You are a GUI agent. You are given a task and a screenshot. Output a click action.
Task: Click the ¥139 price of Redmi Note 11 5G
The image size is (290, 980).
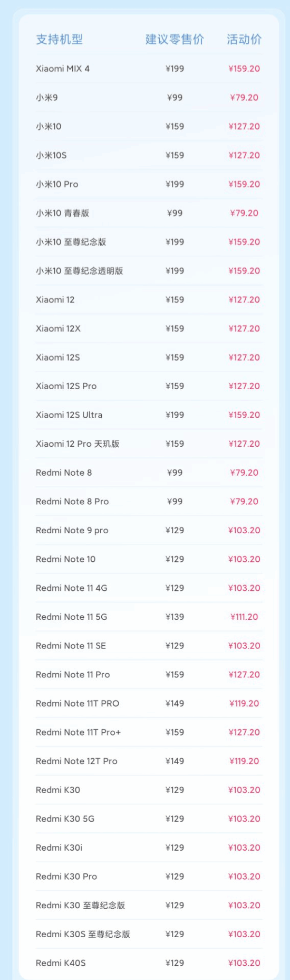(x=175, y=617)
